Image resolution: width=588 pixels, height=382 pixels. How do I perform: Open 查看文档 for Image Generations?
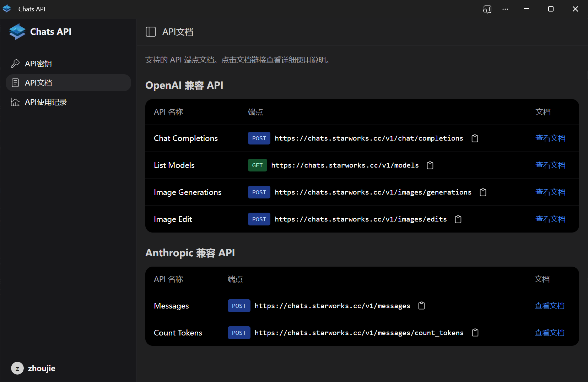(550, 192)
